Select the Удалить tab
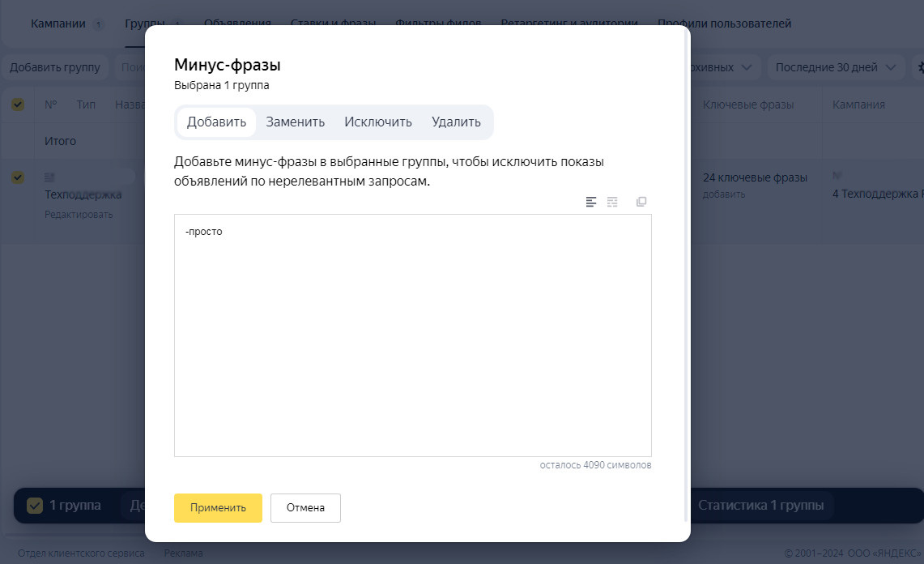924x564 pixels. point(456,122)
